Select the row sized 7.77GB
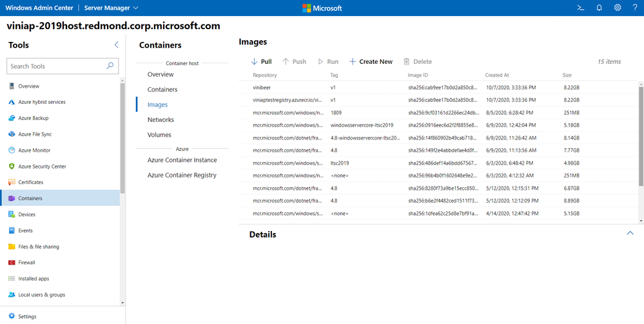The width and height of the screenshot is (644, 324). (x=438, y=150)
